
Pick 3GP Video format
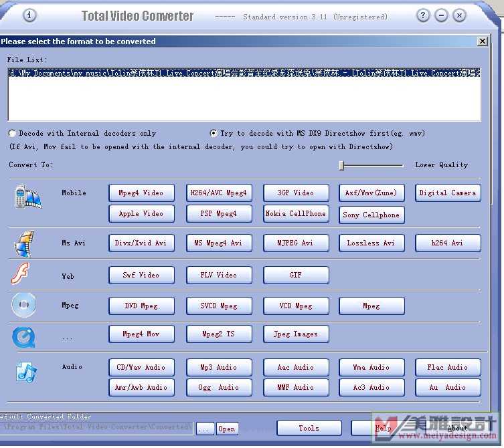[x=296, y=193]
